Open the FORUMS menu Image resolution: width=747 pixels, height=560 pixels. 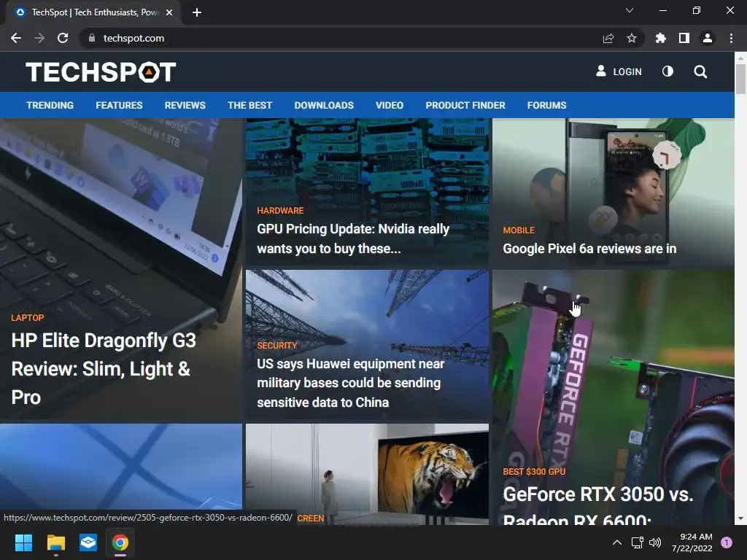546,105
